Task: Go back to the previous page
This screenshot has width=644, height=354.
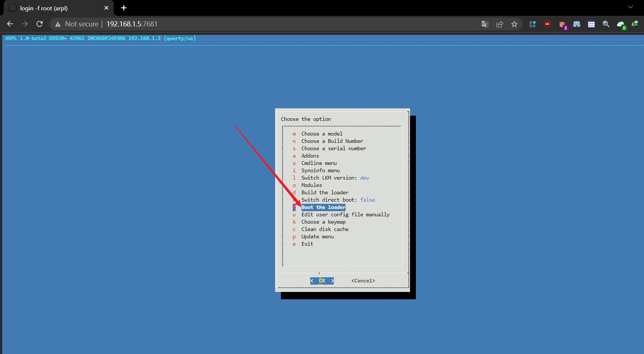Action: [x=10, y=24]
